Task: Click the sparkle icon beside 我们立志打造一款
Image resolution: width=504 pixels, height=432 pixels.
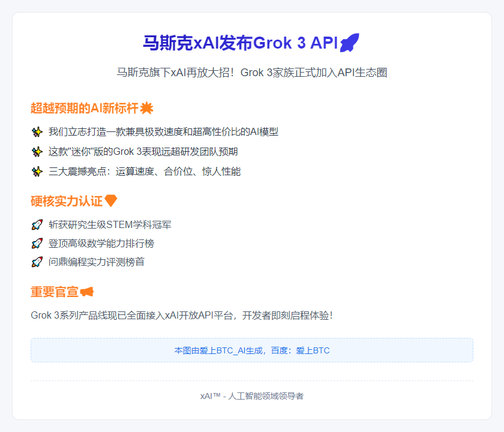Action: 37,132
